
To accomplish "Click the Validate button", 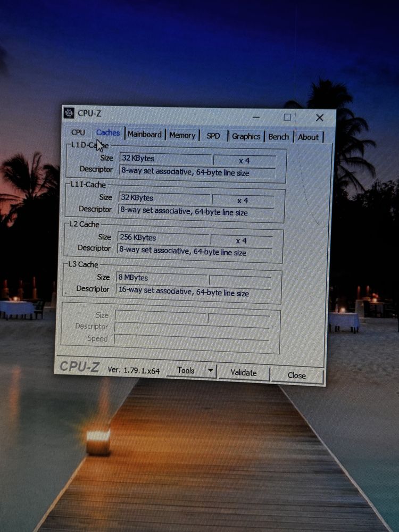I will (244, 372).
